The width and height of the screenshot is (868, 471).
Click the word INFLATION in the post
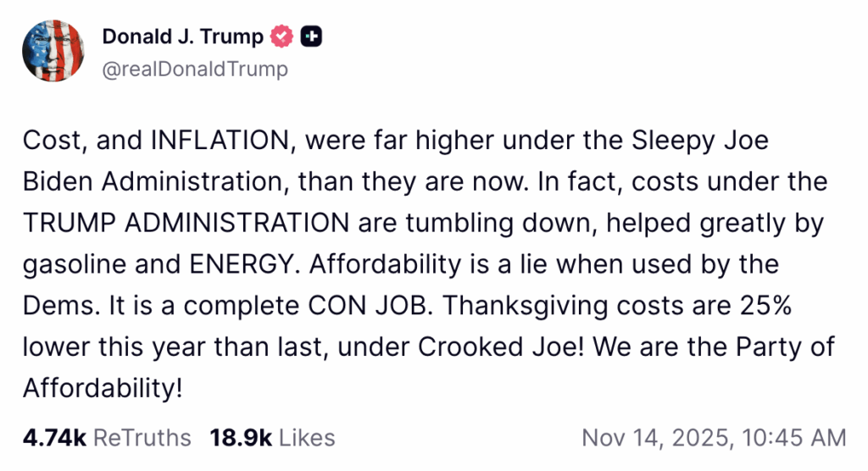[x=218, y=140]
